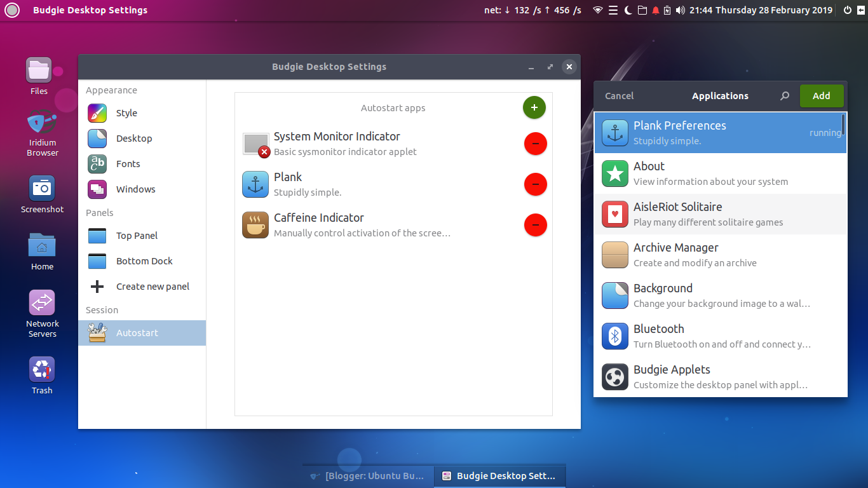Close the Budgie Desktop Settings window
The height and width of the screenshot is (488, 868).
[x=569, y=67]
